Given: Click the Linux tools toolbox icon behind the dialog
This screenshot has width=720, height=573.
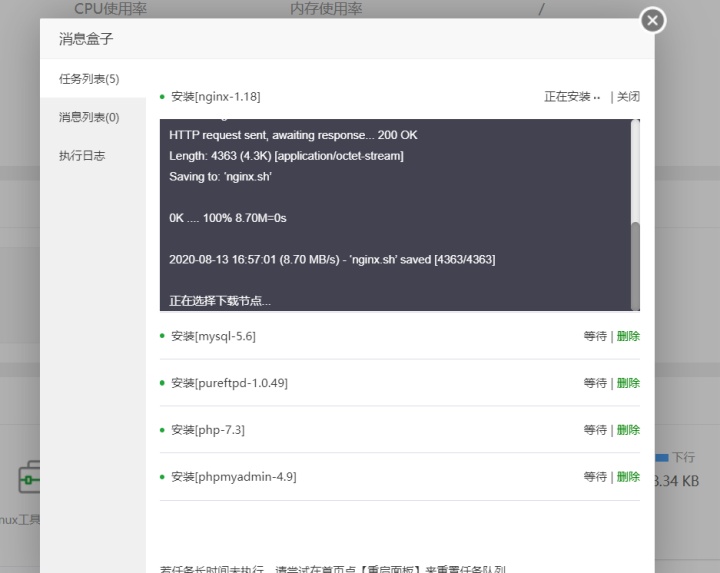Looking at the screenshot, I should pos(29,478).
